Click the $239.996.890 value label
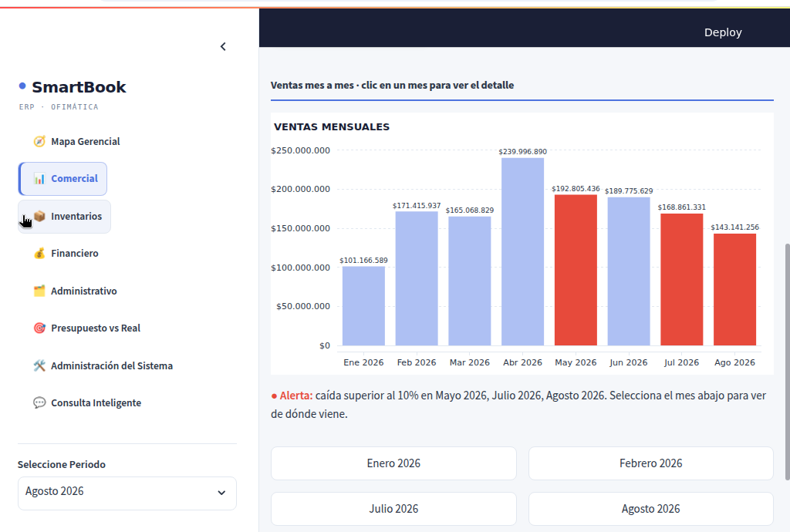This screenshot has width=790, height=532. [522, 151]
